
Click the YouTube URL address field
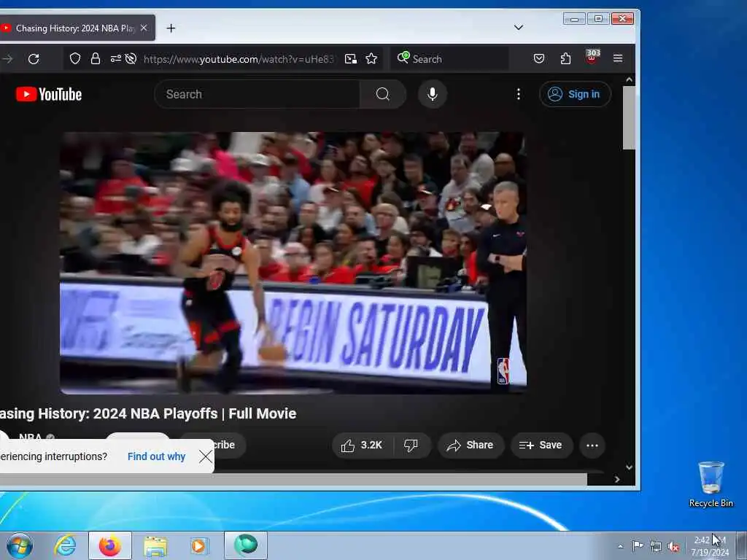pos(239,59)
